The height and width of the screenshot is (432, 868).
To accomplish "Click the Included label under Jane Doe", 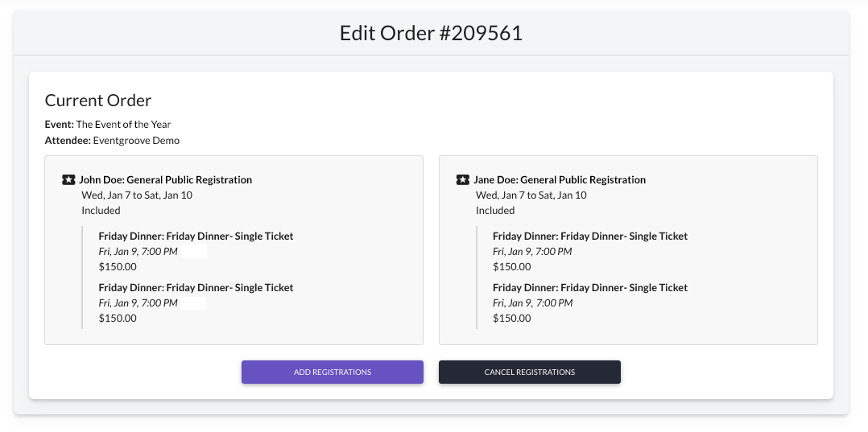I will point(495,211).
